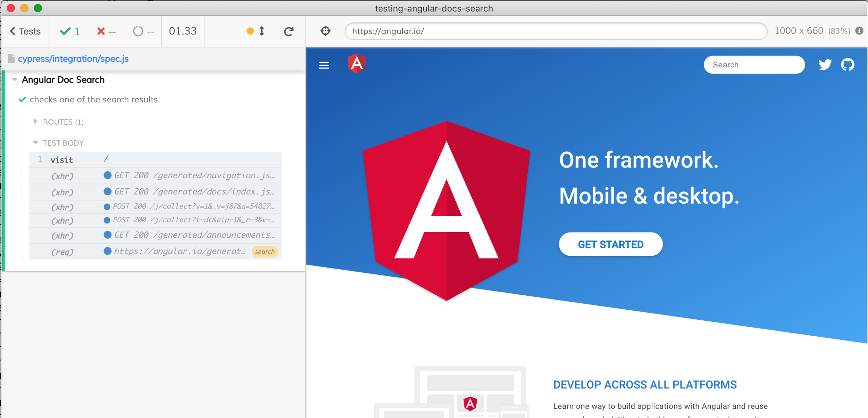Click the search alias badge
Viewport: 868px width, 418px height.
point(265,252)
